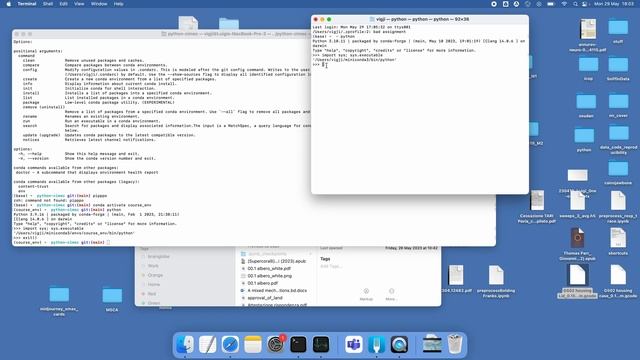Select the Supercoralli epub in Finder list
Image resolution: width=640 pixels, height=360 pixels.
coord(276,261)
